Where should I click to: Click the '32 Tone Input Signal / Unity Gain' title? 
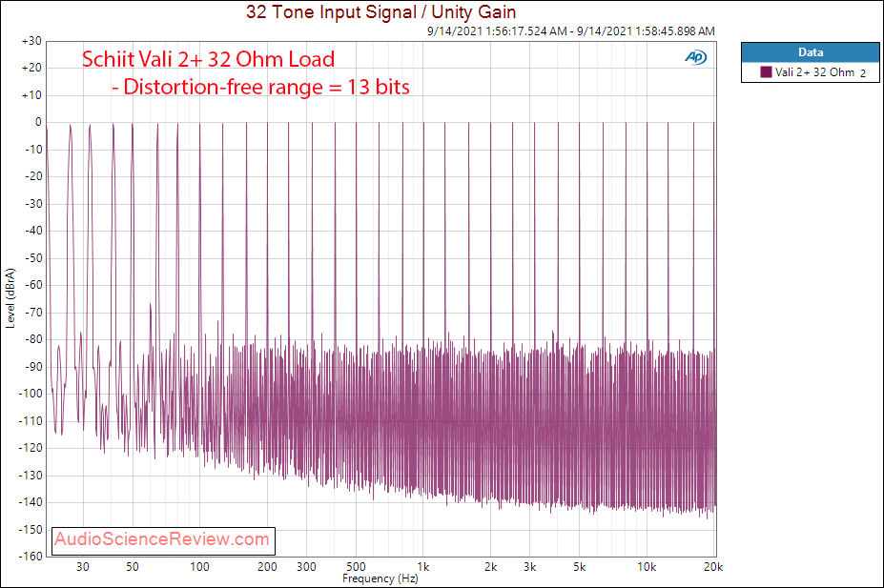381,11
